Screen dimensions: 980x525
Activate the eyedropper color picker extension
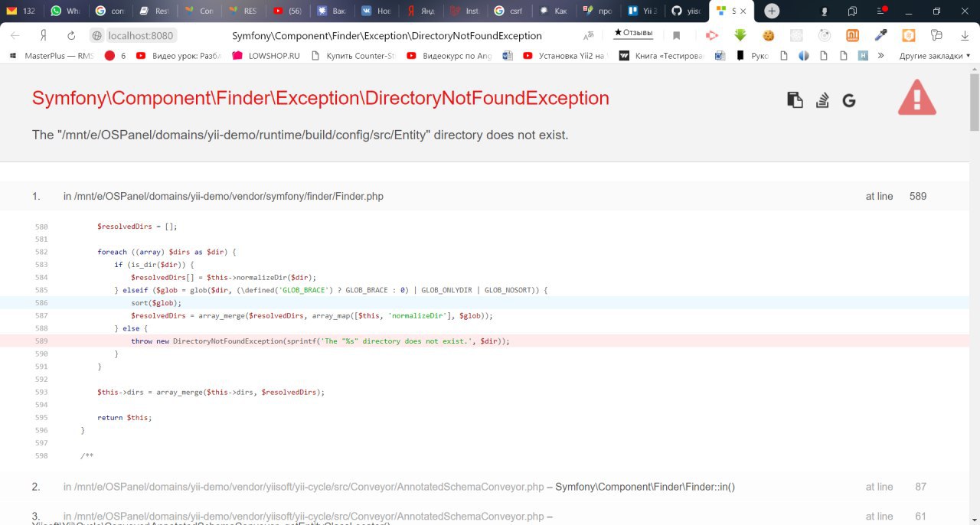[x=880, y=35]
